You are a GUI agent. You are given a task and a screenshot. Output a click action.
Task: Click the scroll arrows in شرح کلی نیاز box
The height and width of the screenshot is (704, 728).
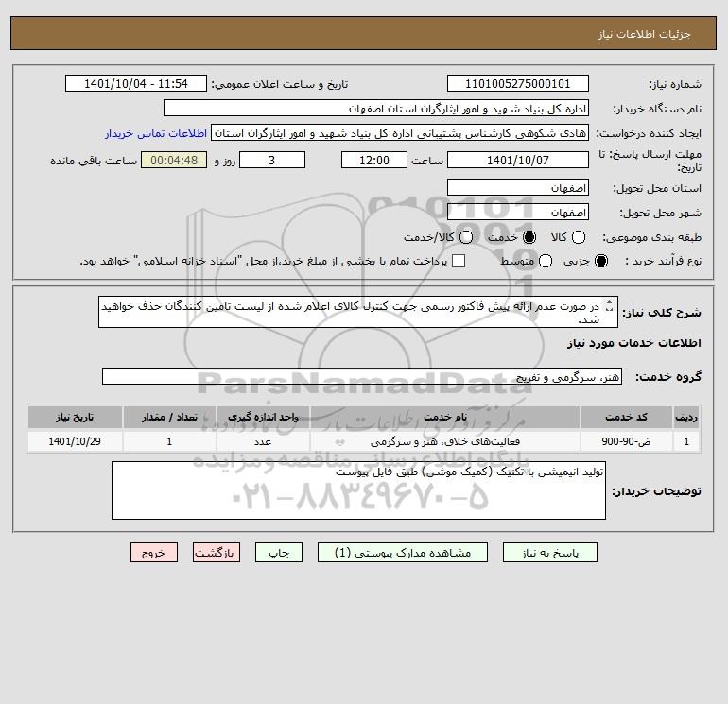click(x=609, y=307)
